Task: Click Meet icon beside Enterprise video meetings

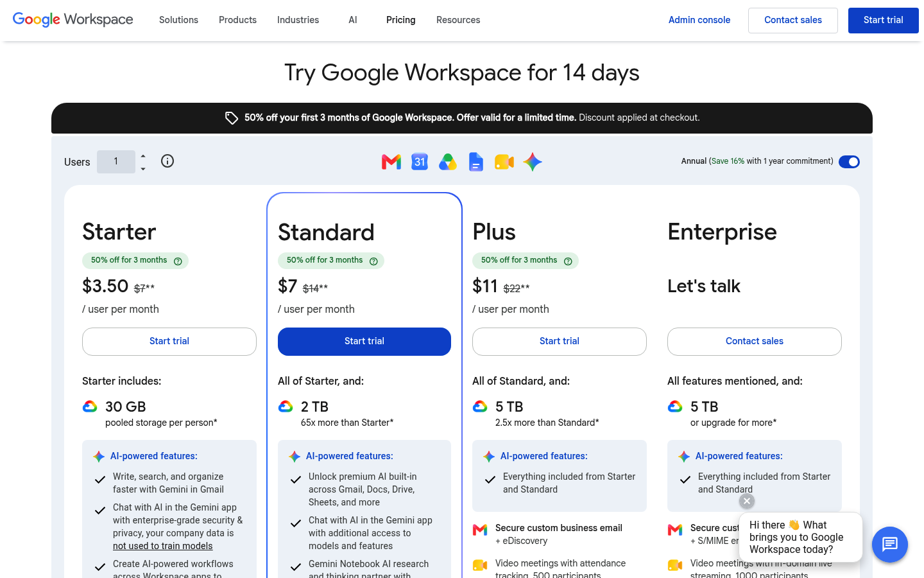Action: pos(675,565)
